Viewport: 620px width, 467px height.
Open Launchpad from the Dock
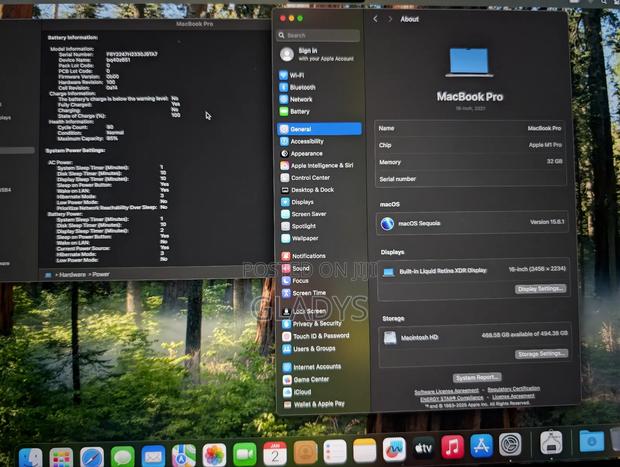61,458
